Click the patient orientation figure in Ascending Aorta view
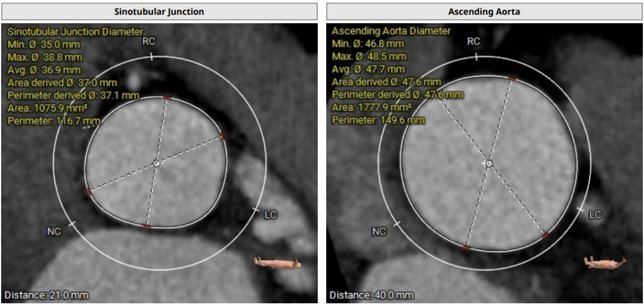 [603, 261]
